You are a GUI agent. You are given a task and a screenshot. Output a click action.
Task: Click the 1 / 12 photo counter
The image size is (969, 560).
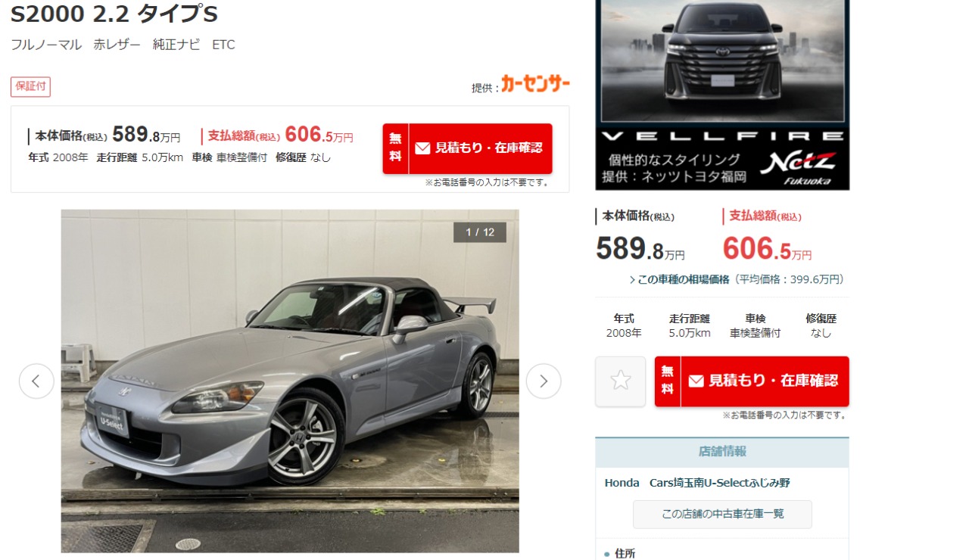click(x=480, y=232)
